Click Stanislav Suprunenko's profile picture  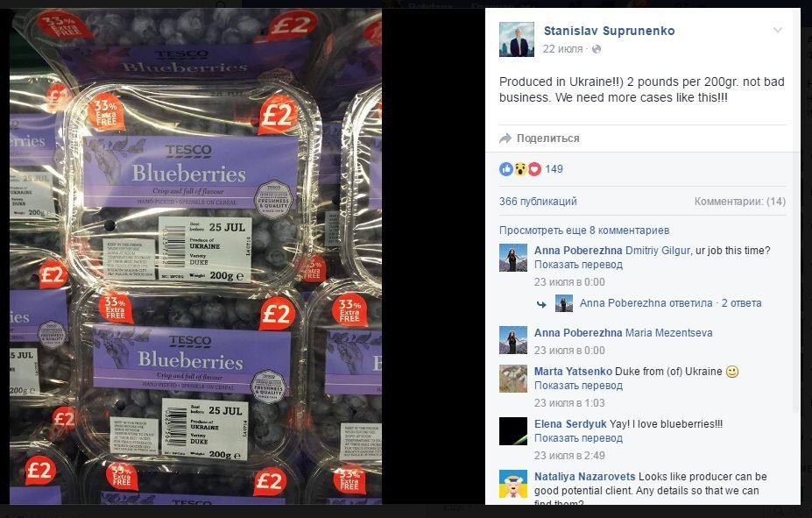coord(516,39)
